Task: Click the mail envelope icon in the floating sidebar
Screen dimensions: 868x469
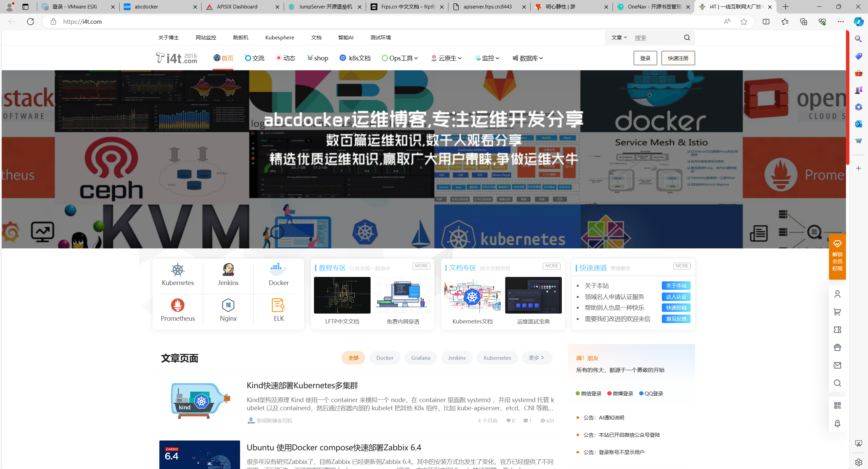Action: tap(837, 365)
